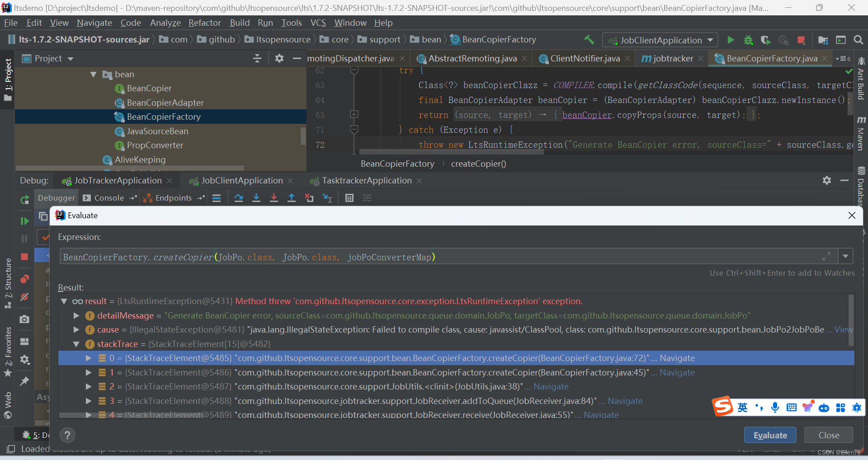Open the Navigate menu
The image size is (868, 460).
[94, 23]
